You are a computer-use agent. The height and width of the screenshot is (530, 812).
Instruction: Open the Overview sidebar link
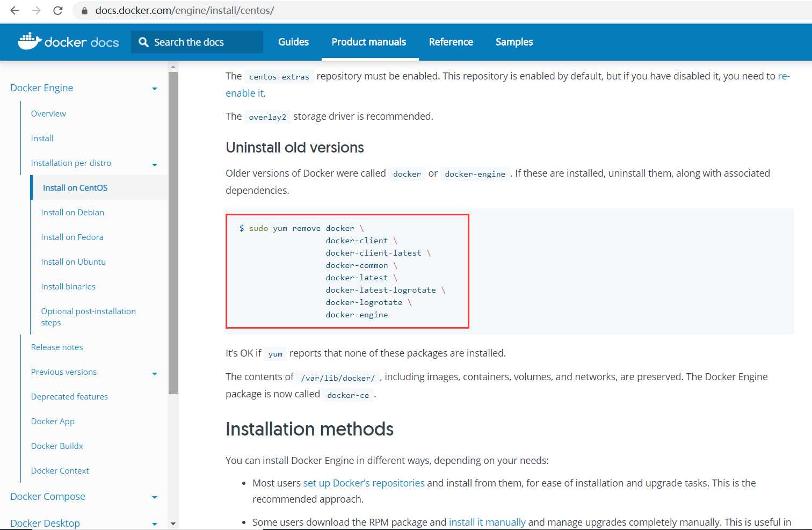click(x=48, y=113)
